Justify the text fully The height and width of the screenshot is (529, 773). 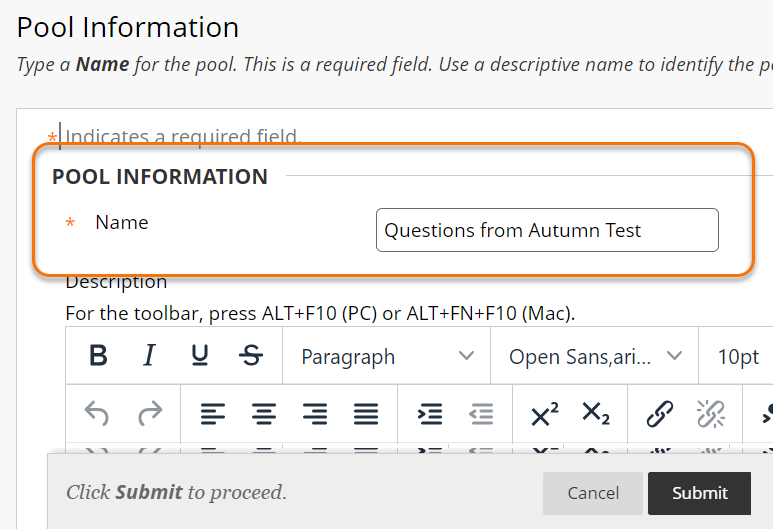[x=366, y=413]
